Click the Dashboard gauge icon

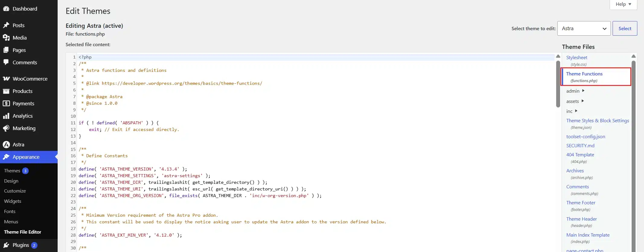6,9
